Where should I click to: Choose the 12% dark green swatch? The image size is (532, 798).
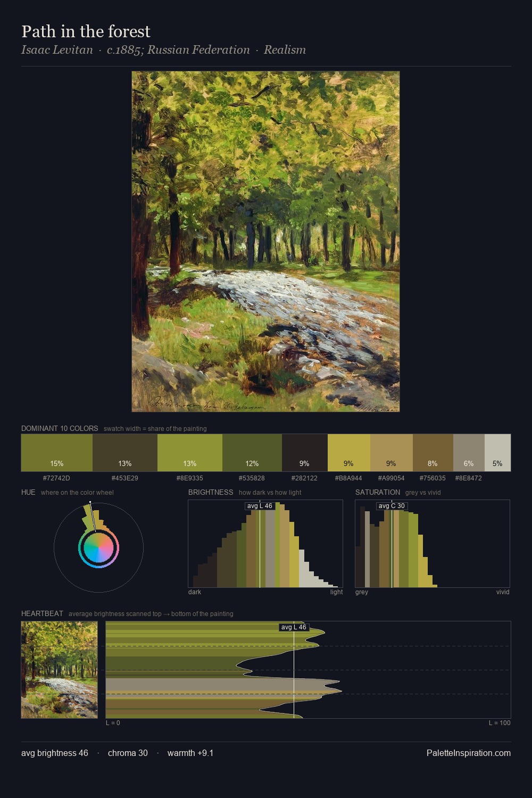[x=252, y=453]
